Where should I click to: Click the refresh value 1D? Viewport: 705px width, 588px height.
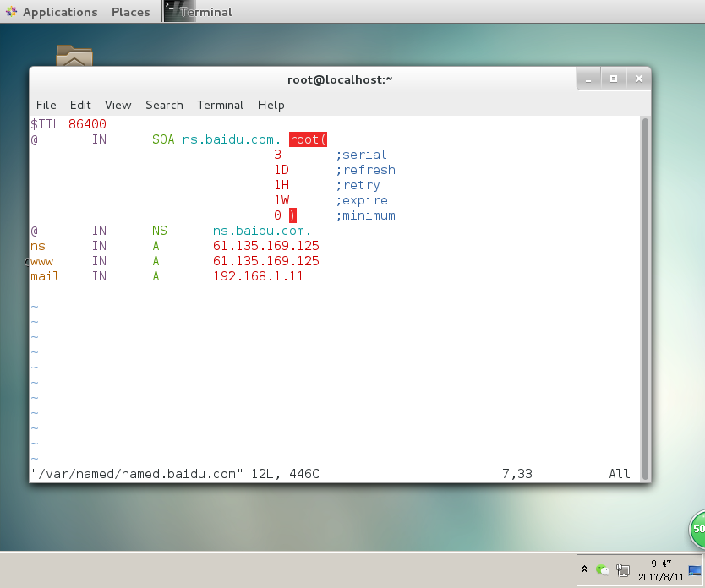[x=281, y=170]
